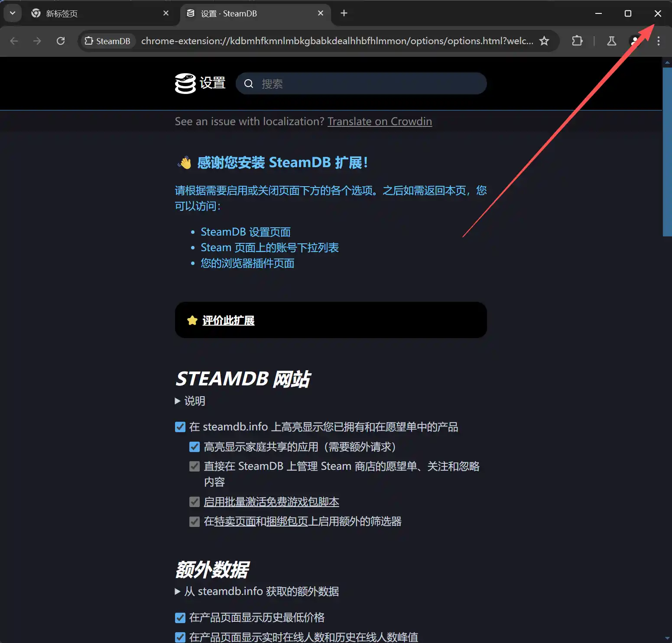Toggle show lowest historical price checkbox
This screenshot has width=672, height=643.
[x=180, y=618]
